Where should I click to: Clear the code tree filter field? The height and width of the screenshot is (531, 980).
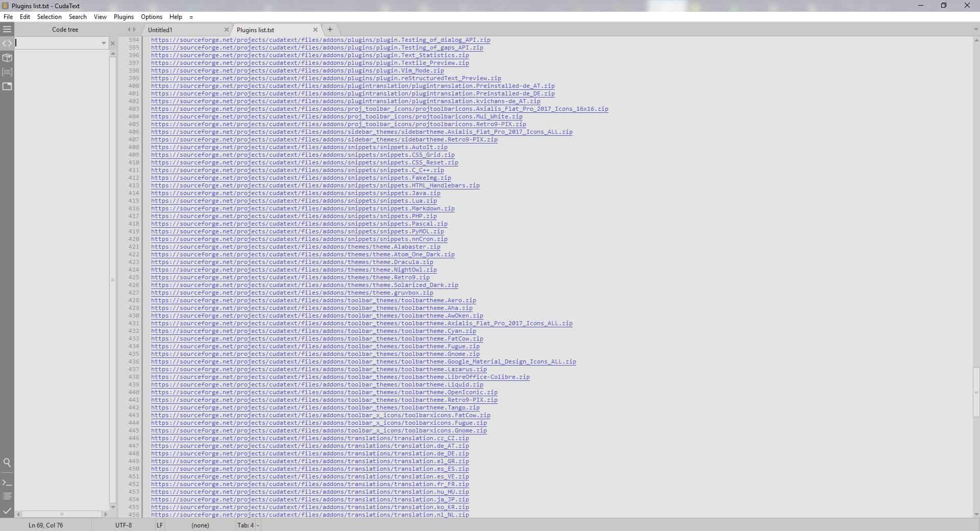coord(113,43)
